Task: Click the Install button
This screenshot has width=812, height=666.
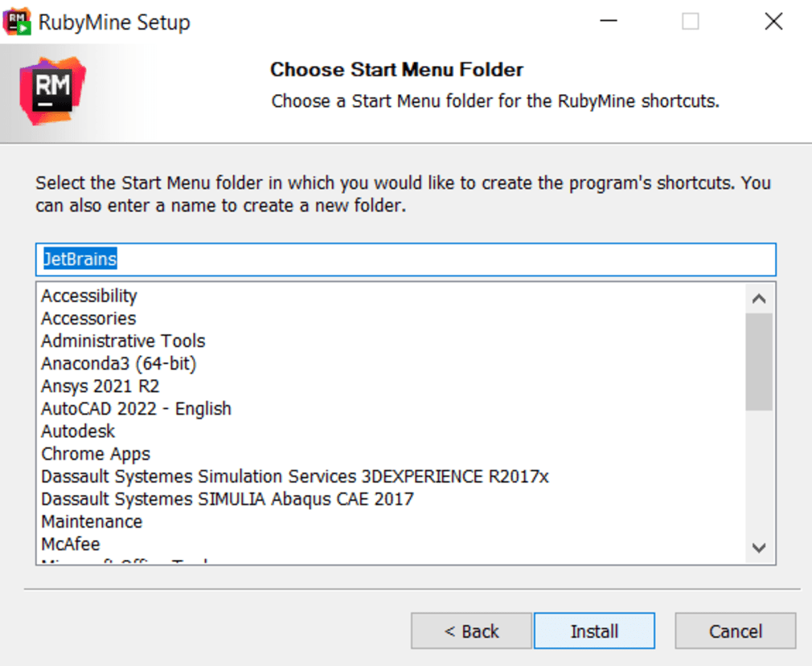Action: point(594,631)
